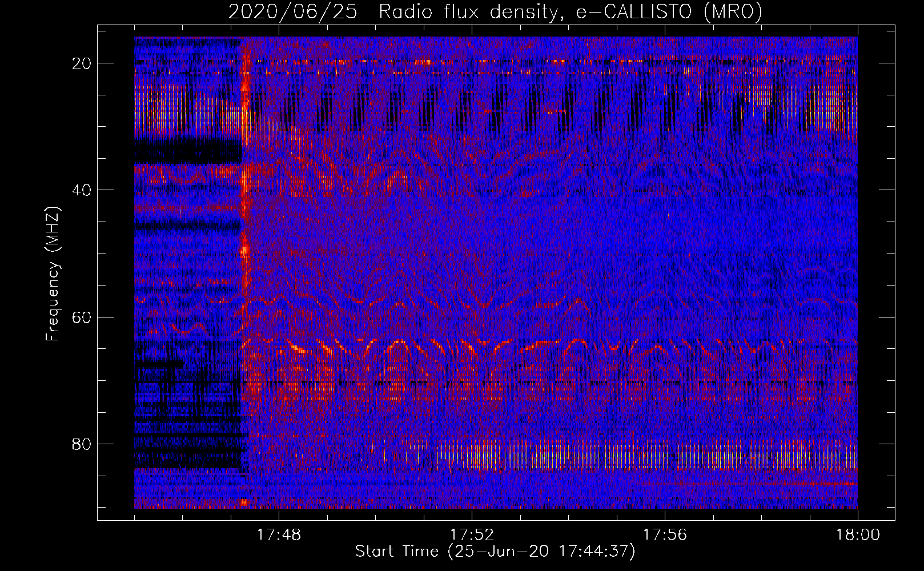Click the '18:00' time tick label
This screenshot has width=924, height=571.
tap(858, 535)
